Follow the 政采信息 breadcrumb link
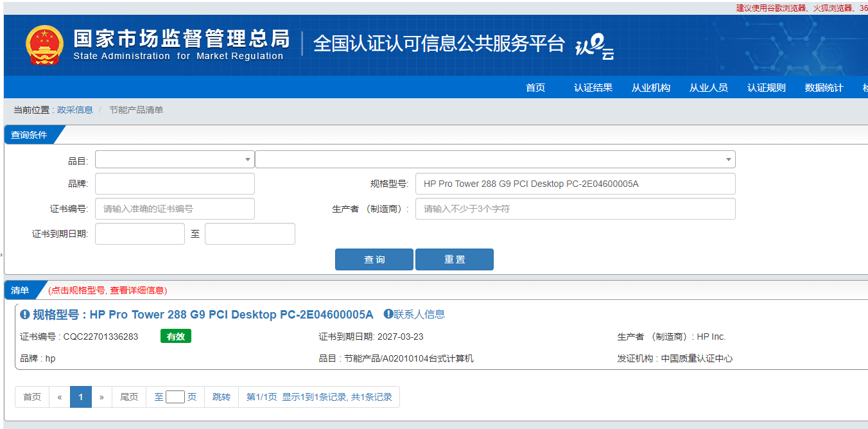The height and width of the screenshot is (429, 868). point(75,110)
